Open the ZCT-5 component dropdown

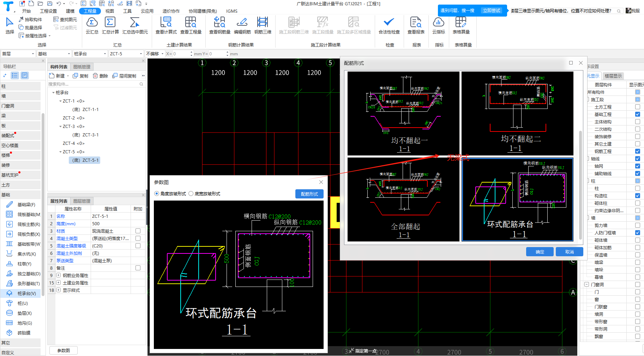[126, 54]
